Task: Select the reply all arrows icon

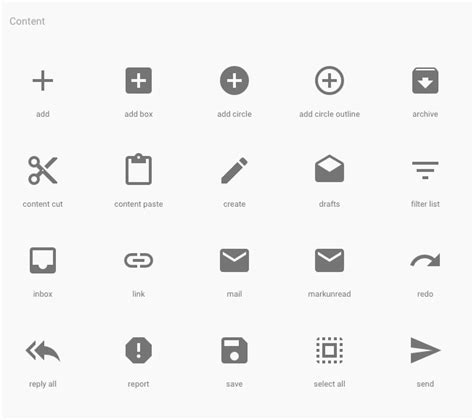Action: [x=43, y=351]
